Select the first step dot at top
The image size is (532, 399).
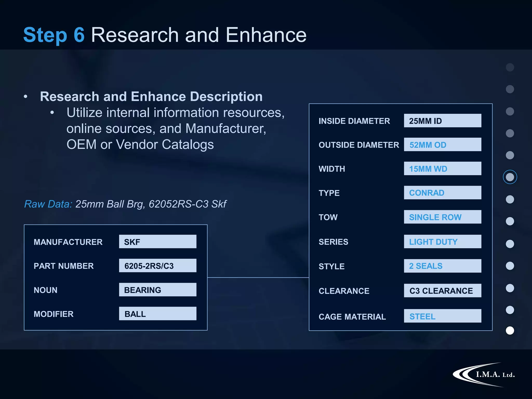pos(510,67)
